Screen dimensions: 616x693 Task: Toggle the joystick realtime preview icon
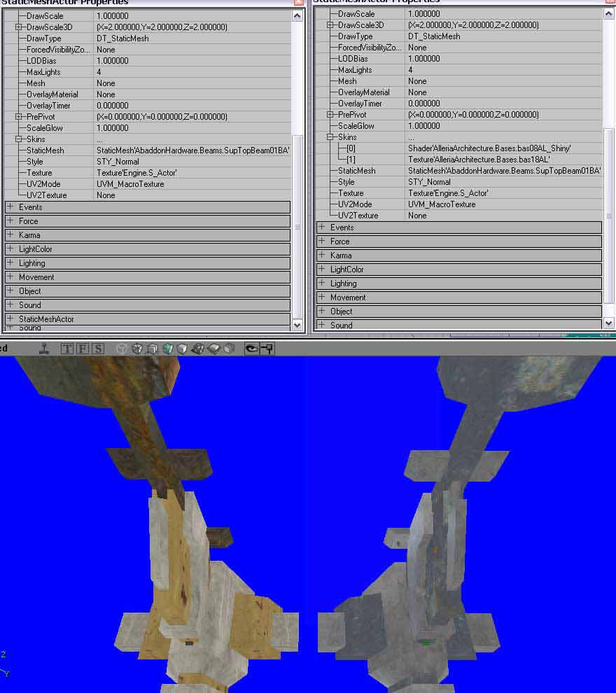click(44, 349)
